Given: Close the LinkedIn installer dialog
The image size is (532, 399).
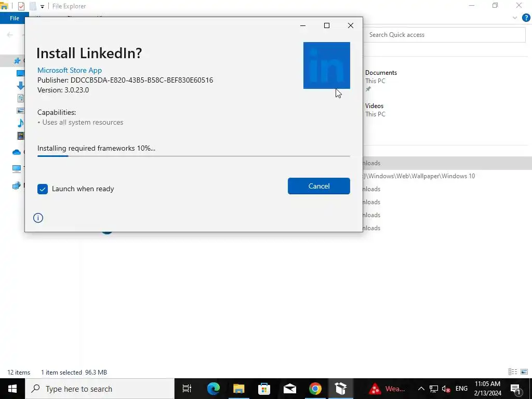Looking at the screenshot, I should 351,25.
